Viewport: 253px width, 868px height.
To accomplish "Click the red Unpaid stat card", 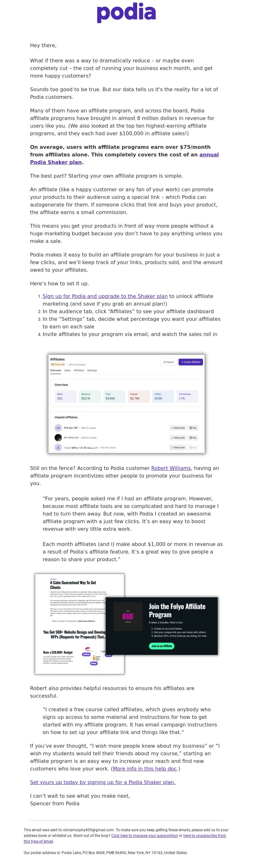I will tap(139, 396).
